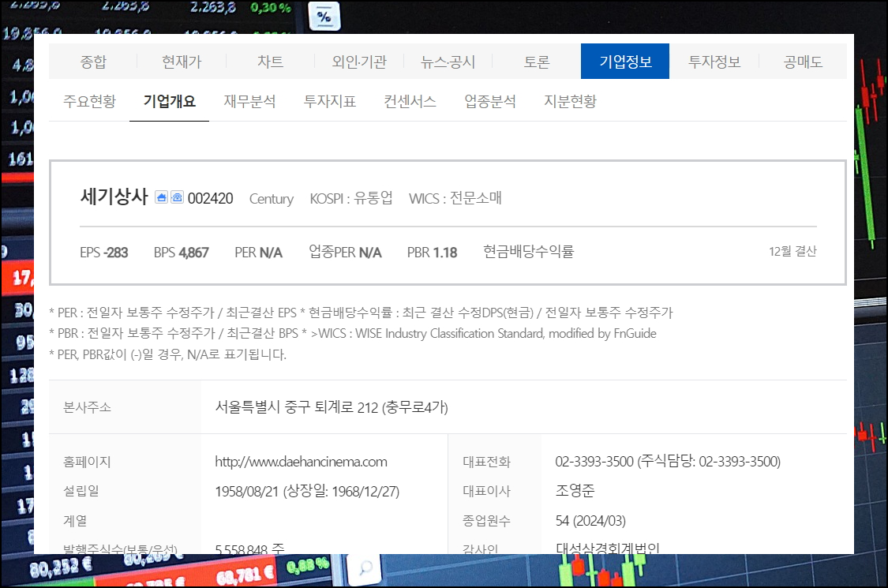This screenshot has width=888, height=588.
Task: Click the KOSPI : 유통업 label
Action: (x=351, y=198)
